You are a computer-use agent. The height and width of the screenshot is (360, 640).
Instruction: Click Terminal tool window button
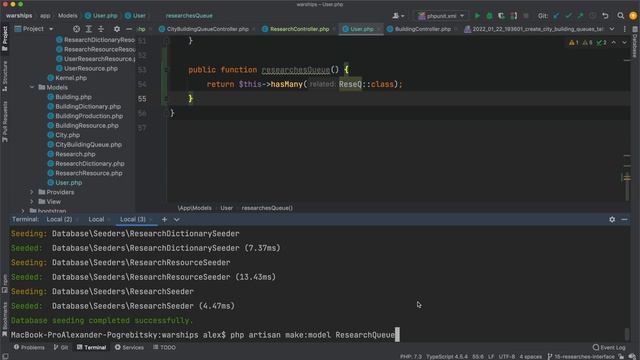pyautogui.click(x=91, y=347)
